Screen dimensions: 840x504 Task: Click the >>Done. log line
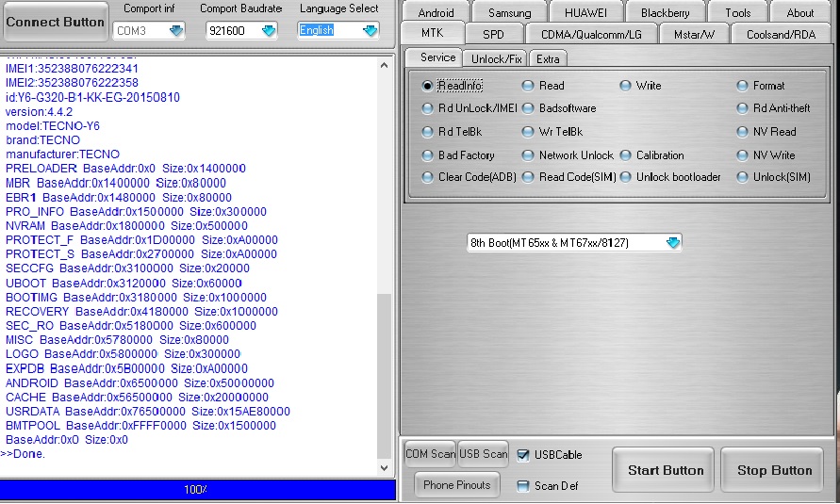point(23,454)
